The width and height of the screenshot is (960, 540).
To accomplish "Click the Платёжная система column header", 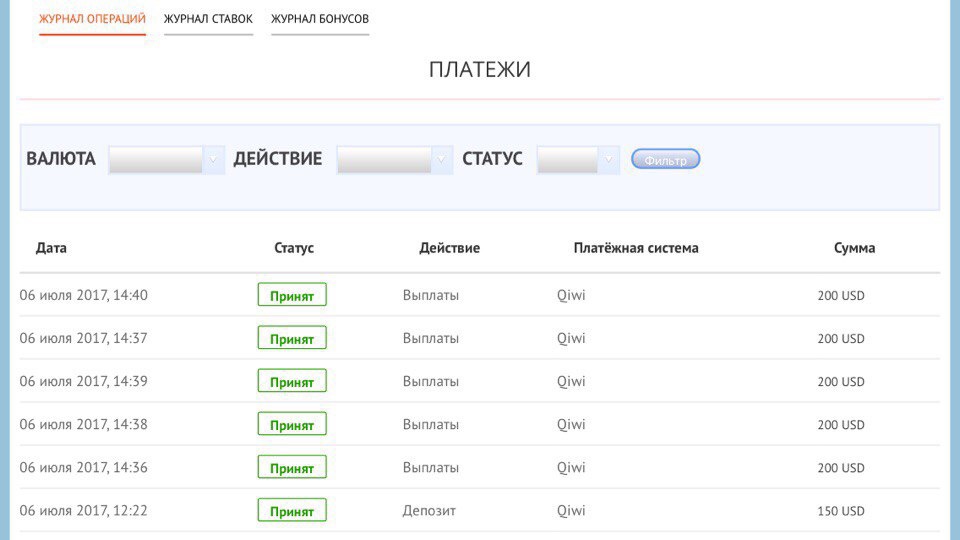I will click(636, 248).
